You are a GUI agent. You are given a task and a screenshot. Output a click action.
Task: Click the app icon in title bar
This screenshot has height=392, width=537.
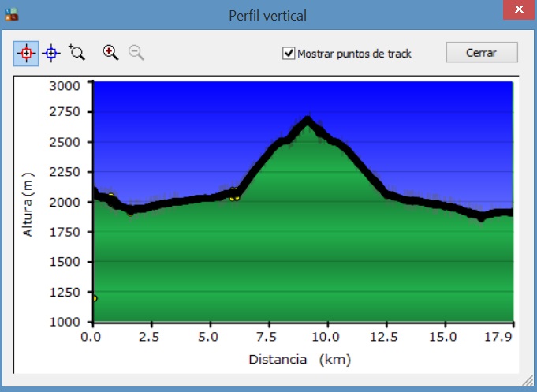(9, 14)
